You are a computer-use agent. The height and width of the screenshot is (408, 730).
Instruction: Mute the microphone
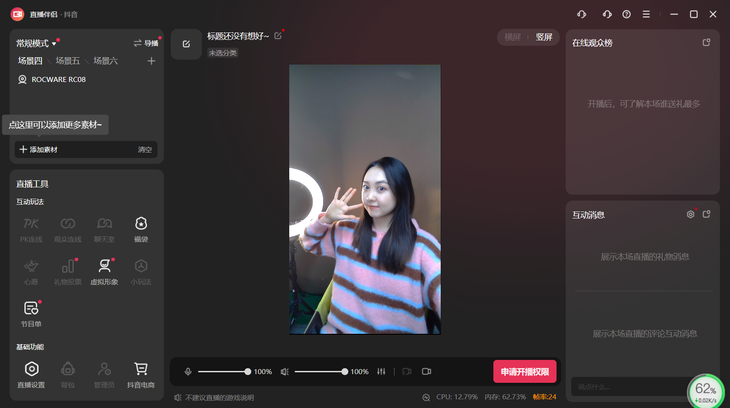click(x=188, y=371)
